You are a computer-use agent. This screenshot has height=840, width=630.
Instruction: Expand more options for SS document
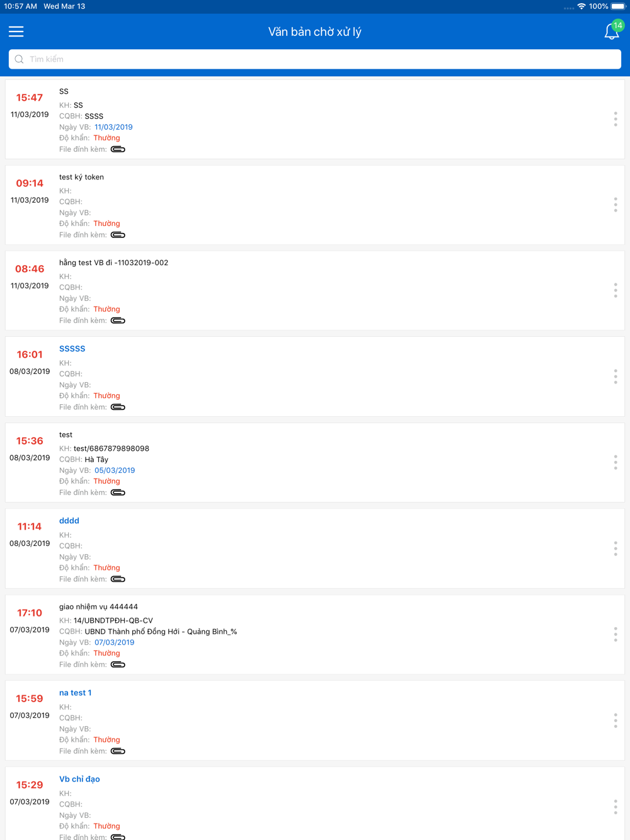point(616,119)
